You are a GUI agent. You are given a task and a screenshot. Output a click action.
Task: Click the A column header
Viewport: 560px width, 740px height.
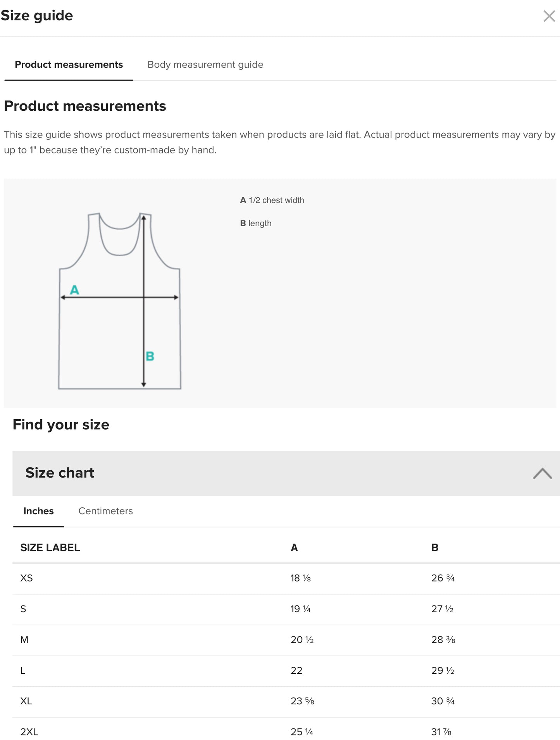294,547
